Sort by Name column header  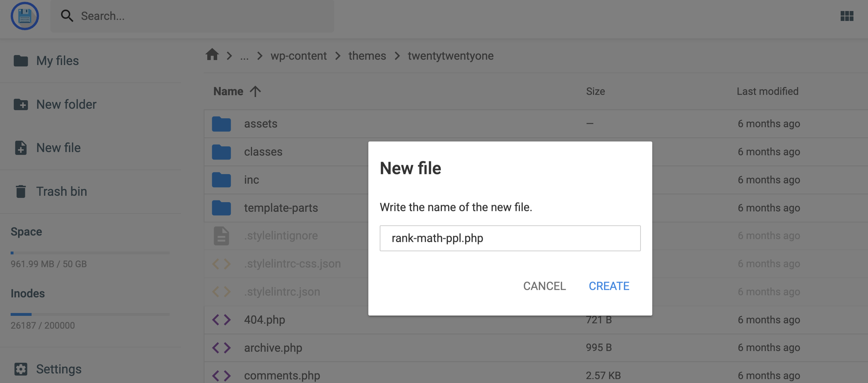pyautogui.click(x=228, y=91)
